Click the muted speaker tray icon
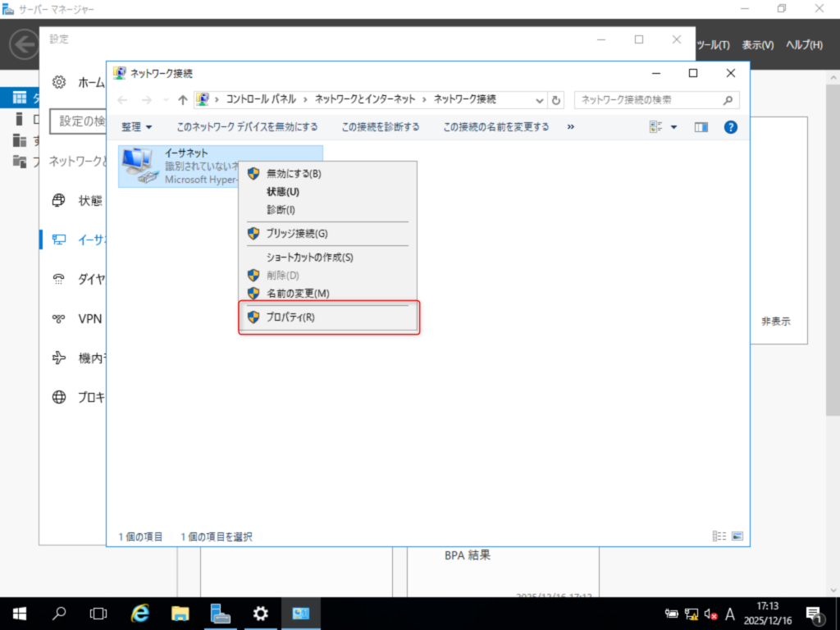Viewport: 840px width, 630px height. (x=711, y=614)
